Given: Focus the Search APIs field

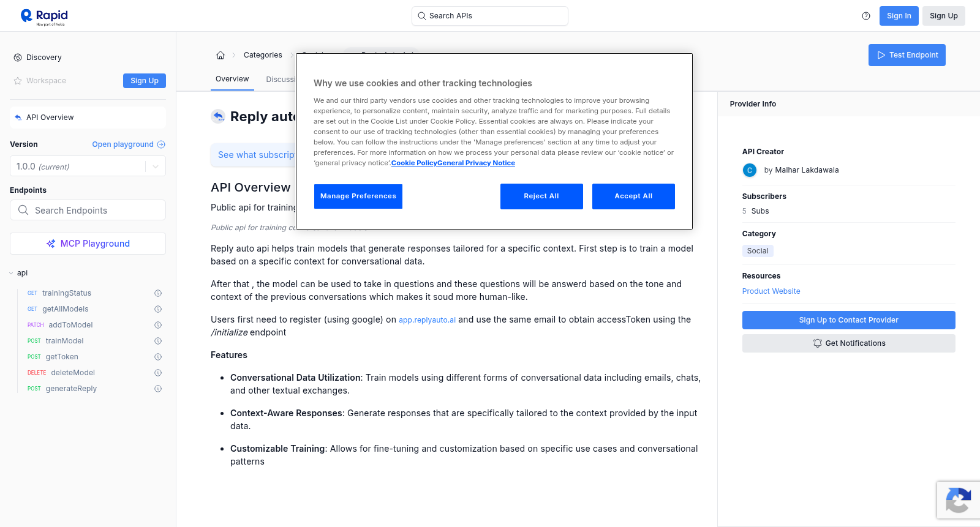Looking at the screenshot, I should pos(490,16).
